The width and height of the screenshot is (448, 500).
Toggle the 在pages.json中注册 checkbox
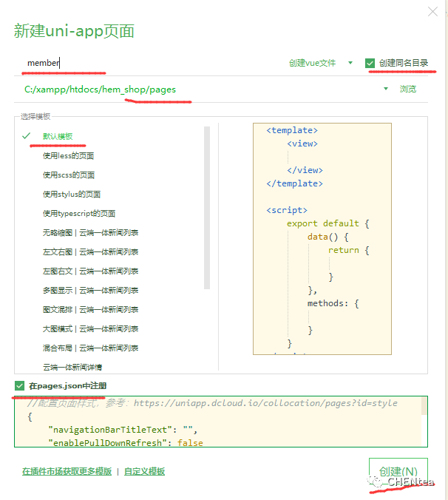(19, 386)
